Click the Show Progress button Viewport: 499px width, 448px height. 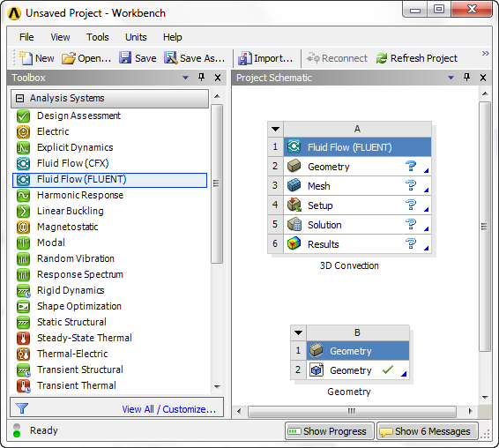[329, 431]
